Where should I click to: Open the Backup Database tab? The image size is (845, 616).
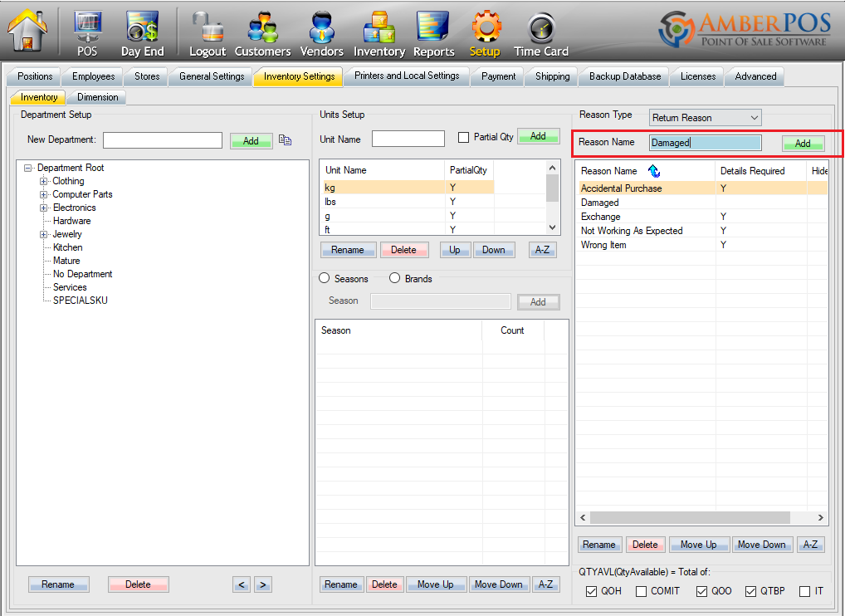point(624,76)
